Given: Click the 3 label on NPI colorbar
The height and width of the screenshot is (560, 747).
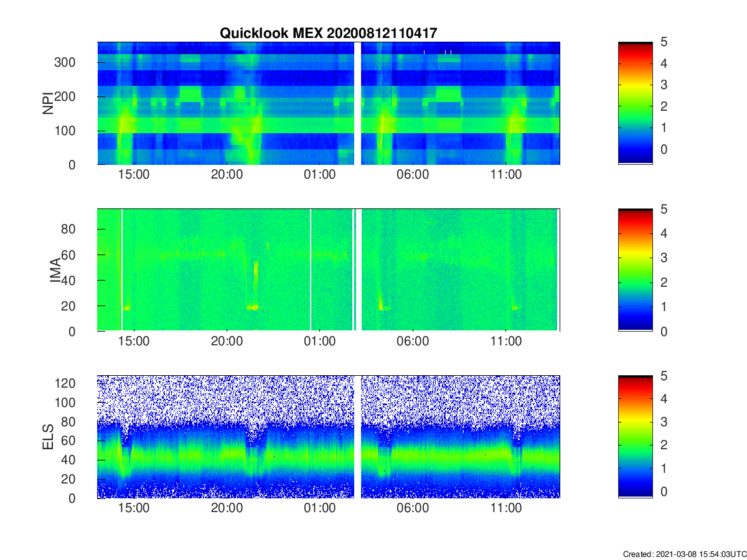Looking at the screenshot, I should 664,85.
